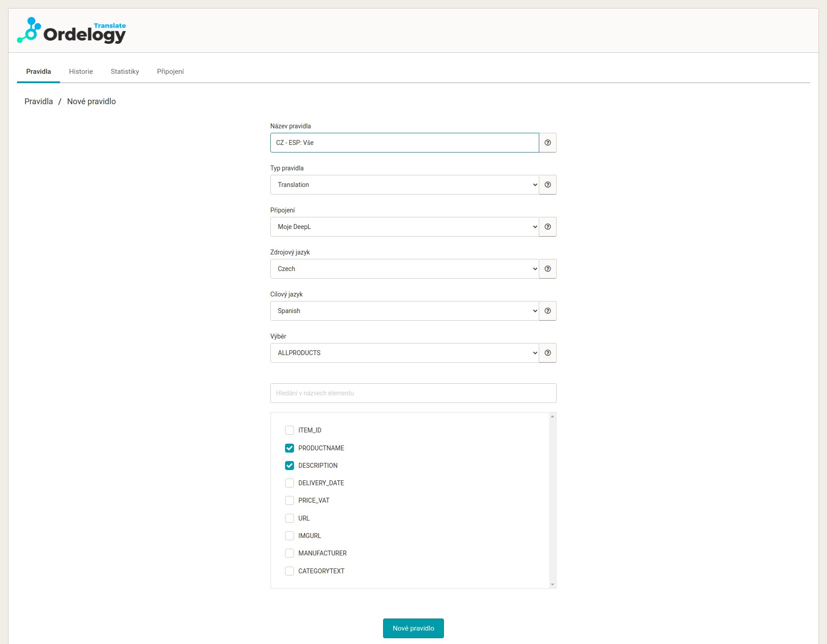Expand the Cílový jazyk Spanish dropdown
827x644 pixels.
click(x=404, y=311)
